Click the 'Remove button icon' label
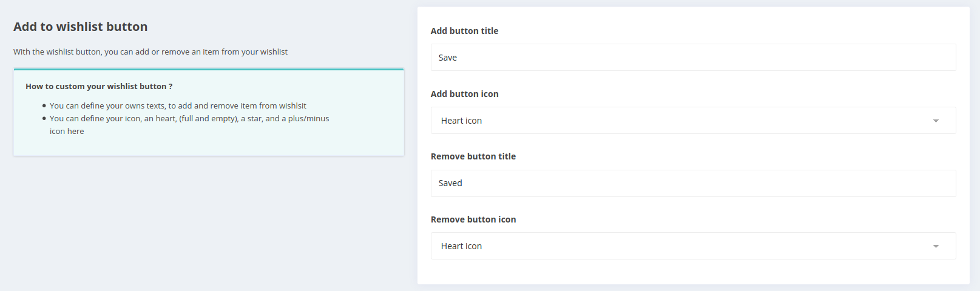Image resolution: width=980 pixels, height=291 pixels. (x=473, y=219)
